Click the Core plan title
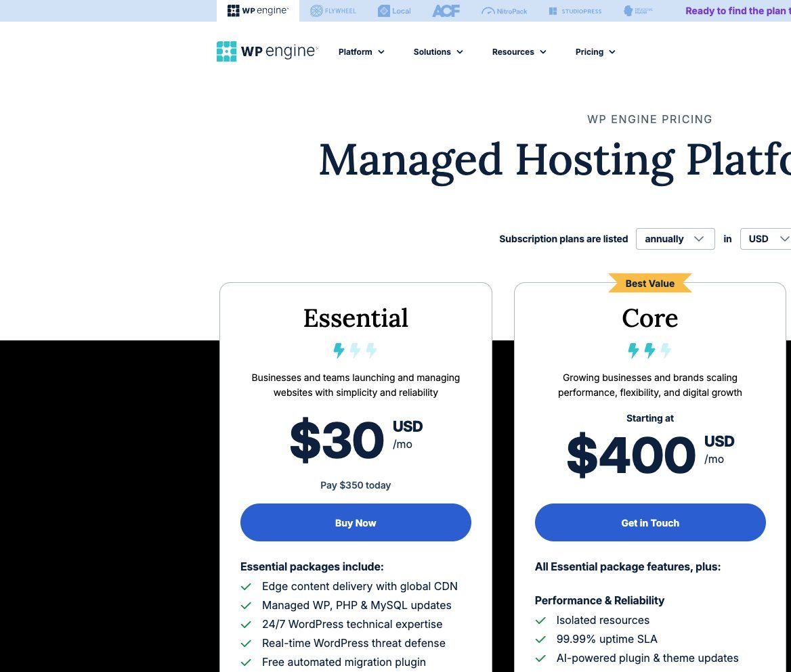 tap(649, 318)
